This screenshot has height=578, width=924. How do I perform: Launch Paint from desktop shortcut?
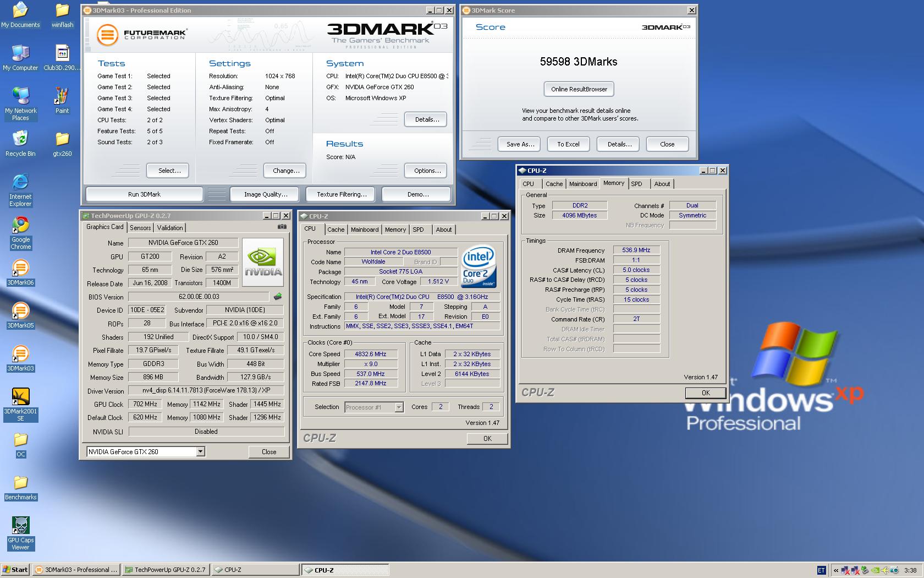click(x=62, y=101)
